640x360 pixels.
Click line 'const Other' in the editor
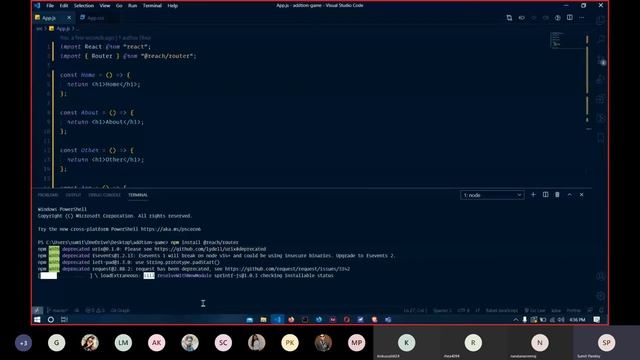97,150
